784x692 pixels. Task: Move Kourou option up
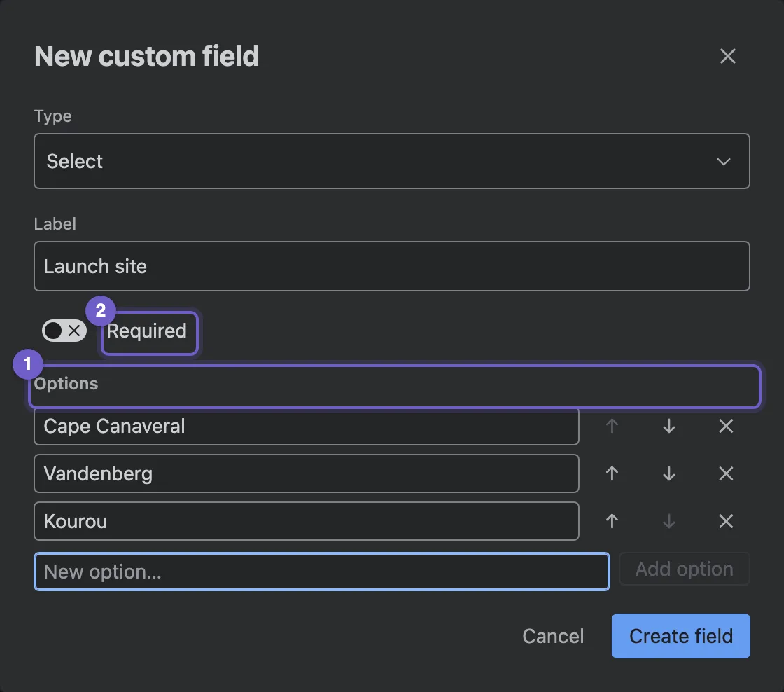tap(612, 521)
